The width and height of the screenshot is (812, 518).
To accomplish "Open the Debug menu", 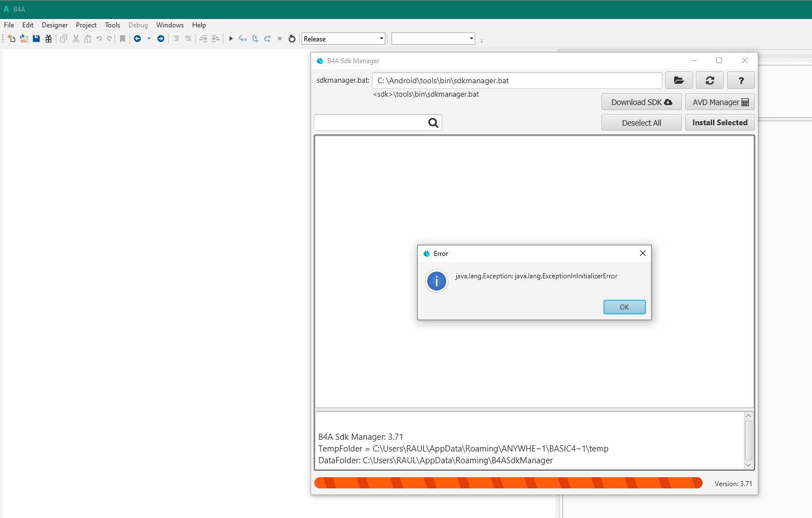I will (x=138, y=25).
